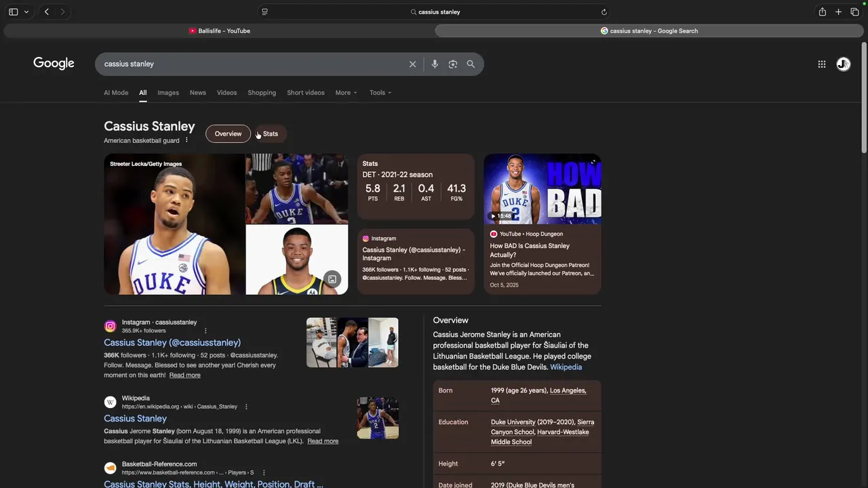868x488 pixels.
Task: Open the Cassius Stanley Stats, Height, Weight link
Action: [x=214, y=483]
